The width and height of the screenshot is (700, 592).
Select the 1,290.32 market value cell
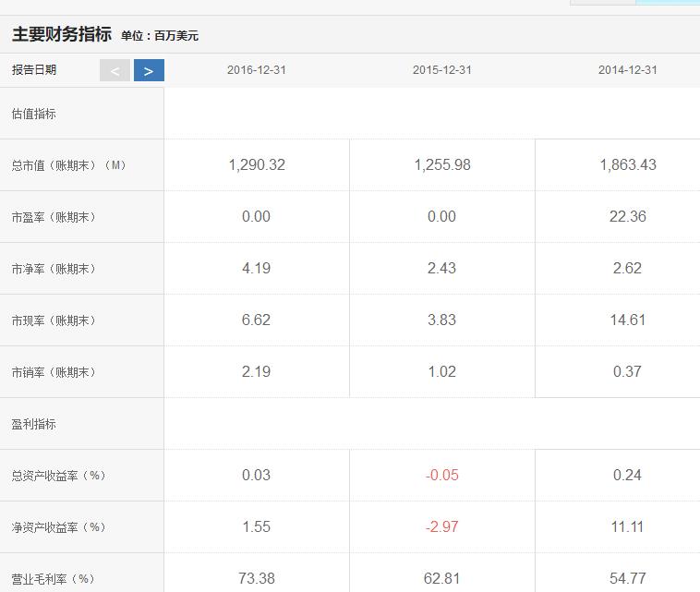point(257,164)
